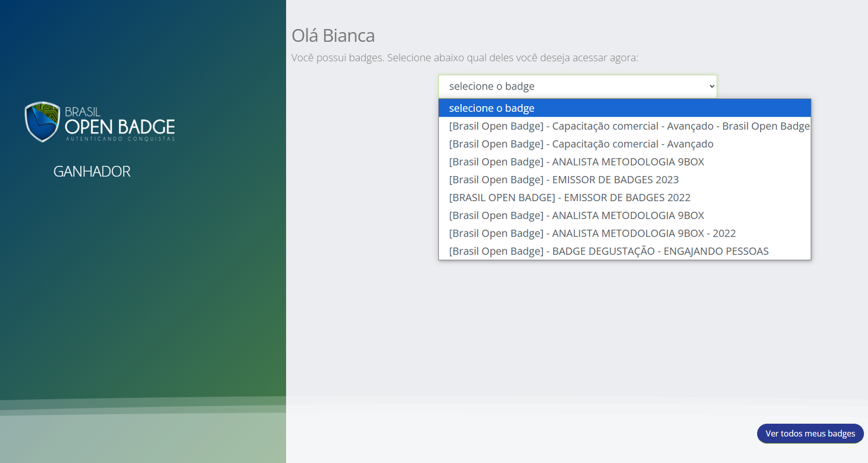Viewport: 868px width, 463px height.
Task: Click the Brasil Open Badge shield logo
Action: point(42,122)
